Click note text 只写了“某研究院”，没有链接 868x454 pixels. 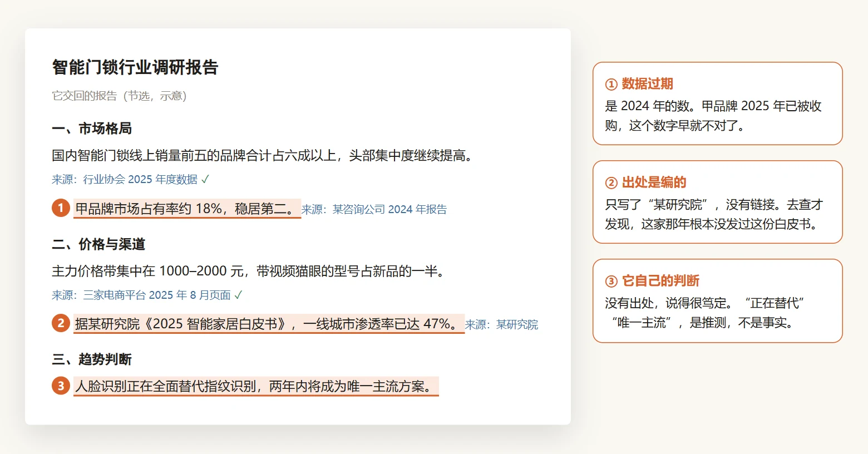(x=714, y=214)
